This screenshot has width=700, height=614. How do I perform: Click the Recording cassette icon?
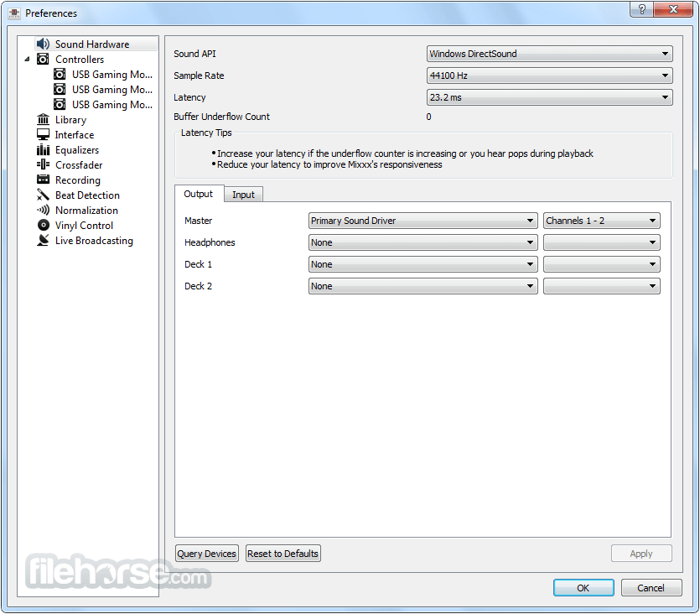(x=43, y=180)
